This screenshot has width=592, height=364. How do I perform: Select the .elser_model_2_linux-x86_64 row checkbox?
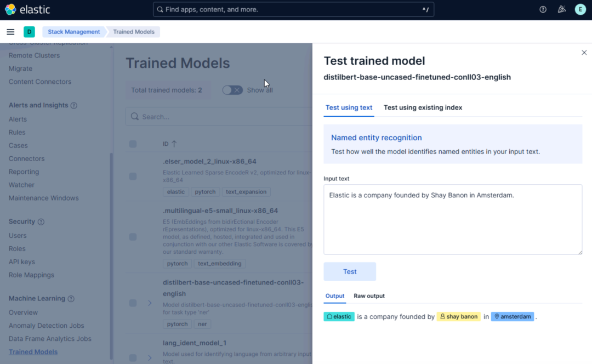point(133,177)
